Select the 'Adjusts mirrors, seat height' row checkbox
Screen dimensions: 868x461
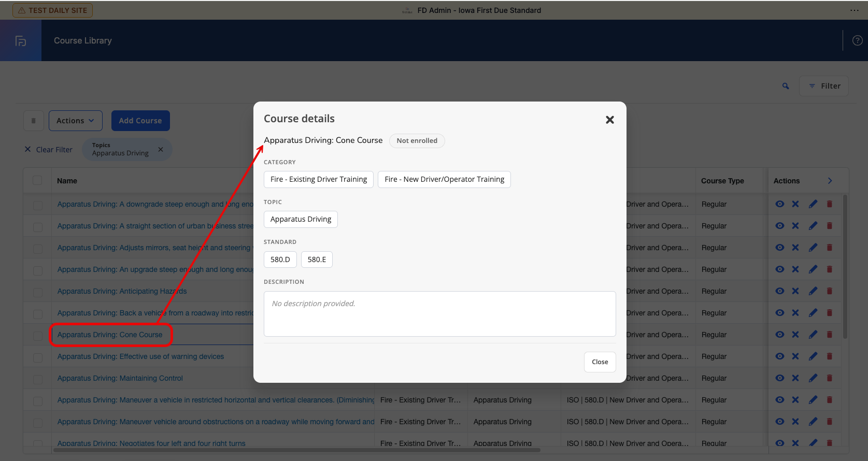tap(38, 249)
